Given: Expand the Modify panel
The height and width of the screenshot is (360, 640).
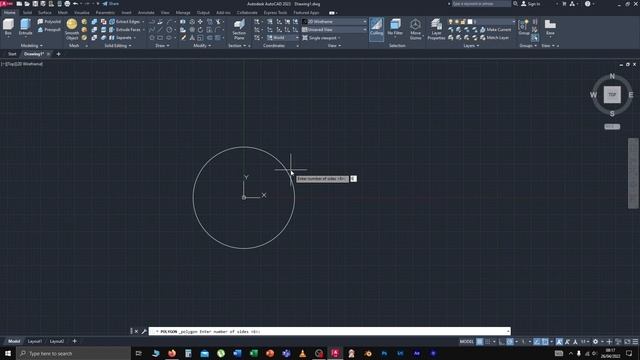Looking at the screenshot, I should tap(202, 46).
